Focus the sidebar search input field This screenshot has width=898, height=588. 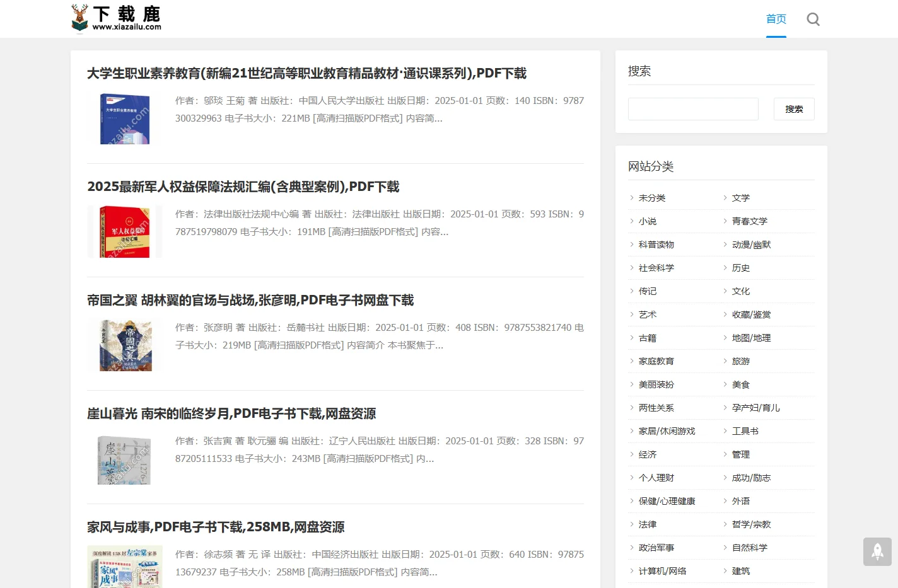[x=693, y=109]
